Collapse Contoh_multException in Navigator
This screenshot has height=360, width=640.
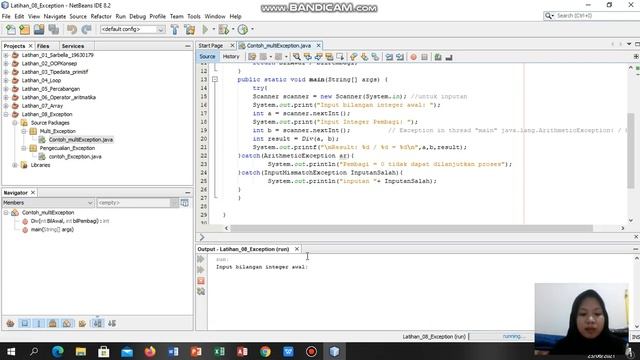[6, 213]
